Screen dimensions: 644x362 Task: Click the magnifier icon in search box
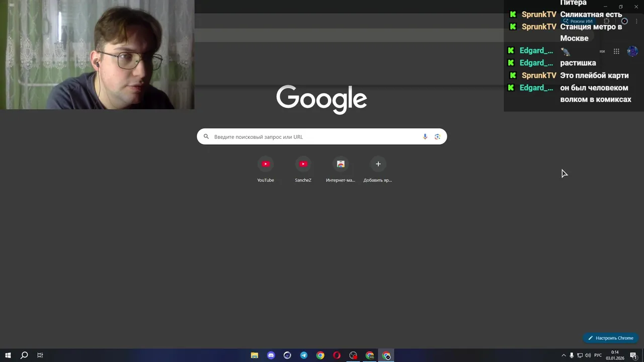[206, 137]
